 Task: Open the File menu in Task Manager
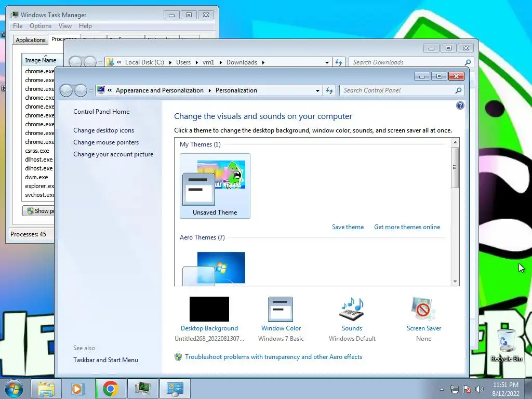[x=18, y=26]
